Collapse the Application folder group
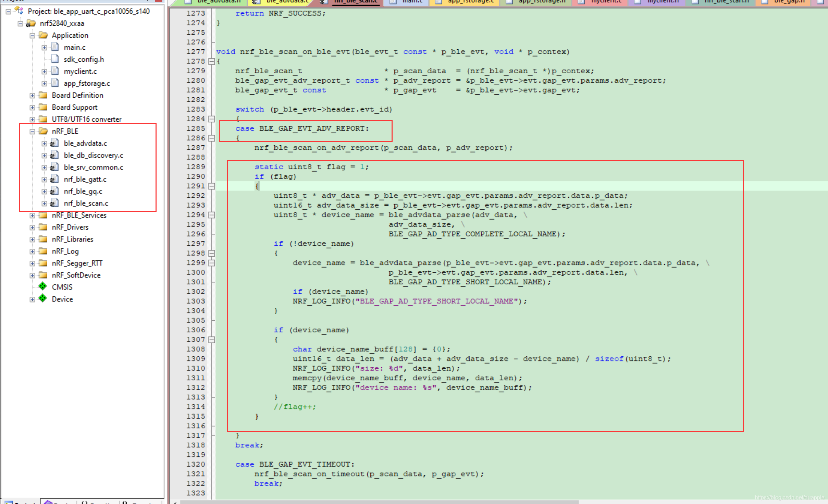 point(32,35)
